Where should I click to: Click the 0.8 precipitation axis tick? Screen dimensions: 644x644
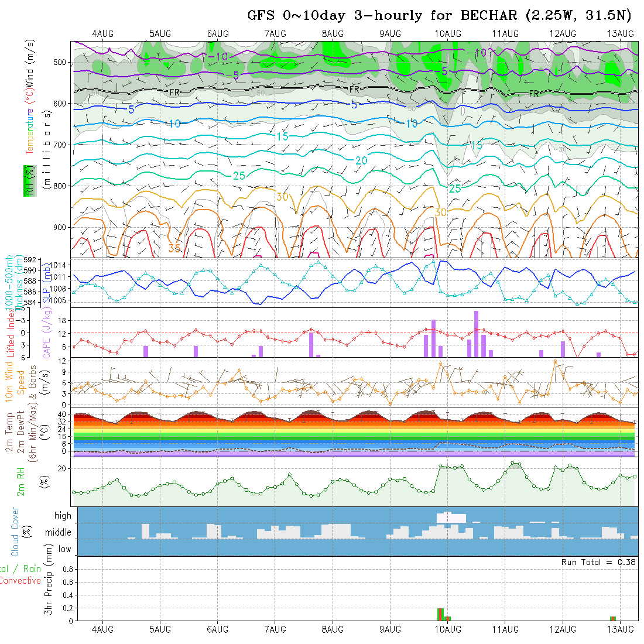coord(68,569)
